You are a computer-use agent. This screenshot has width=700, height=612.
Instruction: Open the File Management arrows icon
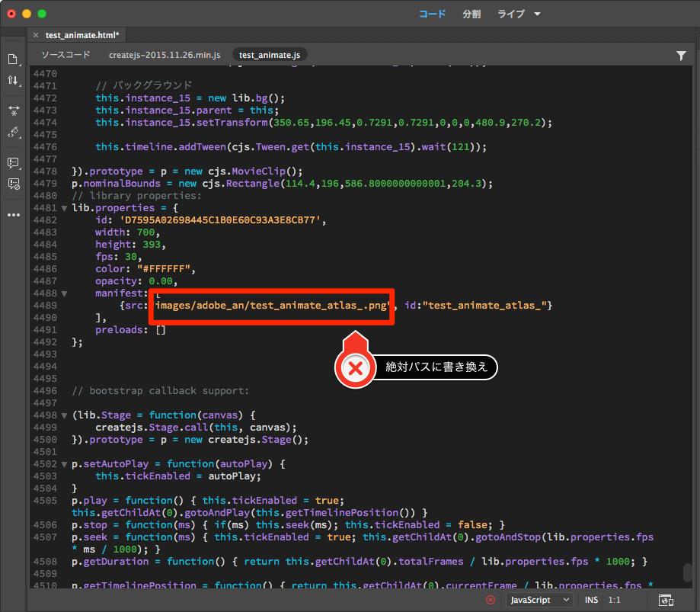click(x=13, y=80)
